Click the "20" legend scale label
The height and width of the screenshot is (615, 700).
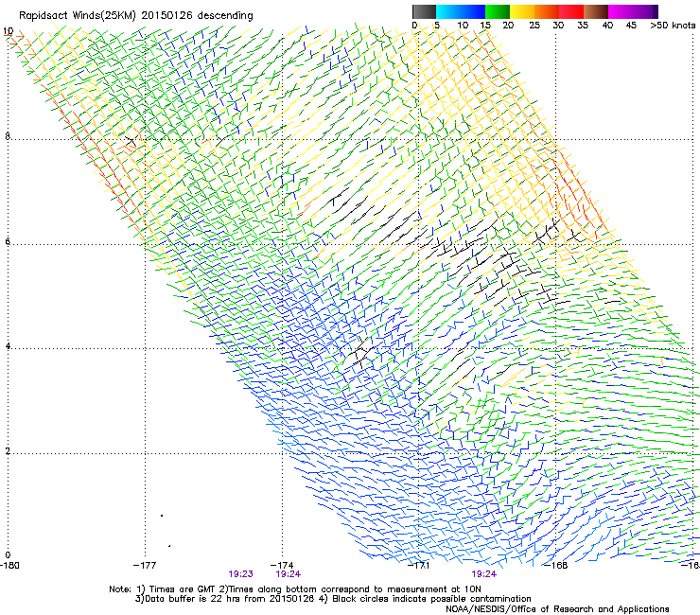coord(508,26)
